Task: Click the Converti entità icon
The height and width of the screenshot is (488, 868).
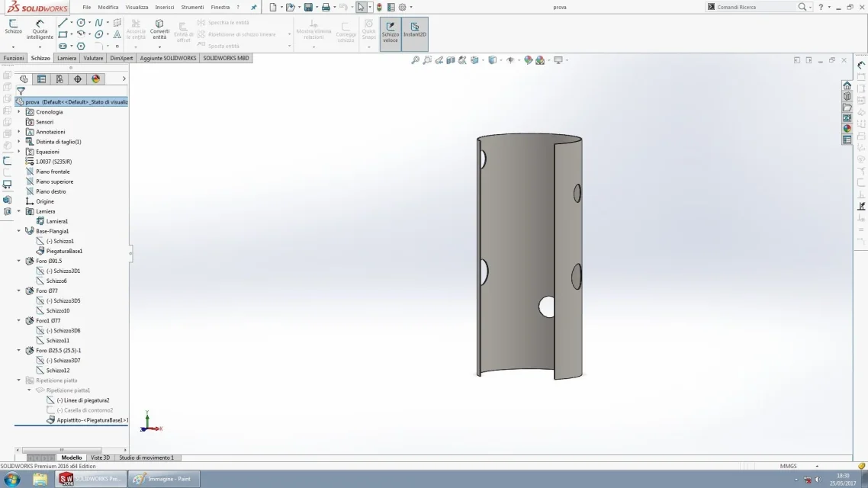Action: coord(159,30)
